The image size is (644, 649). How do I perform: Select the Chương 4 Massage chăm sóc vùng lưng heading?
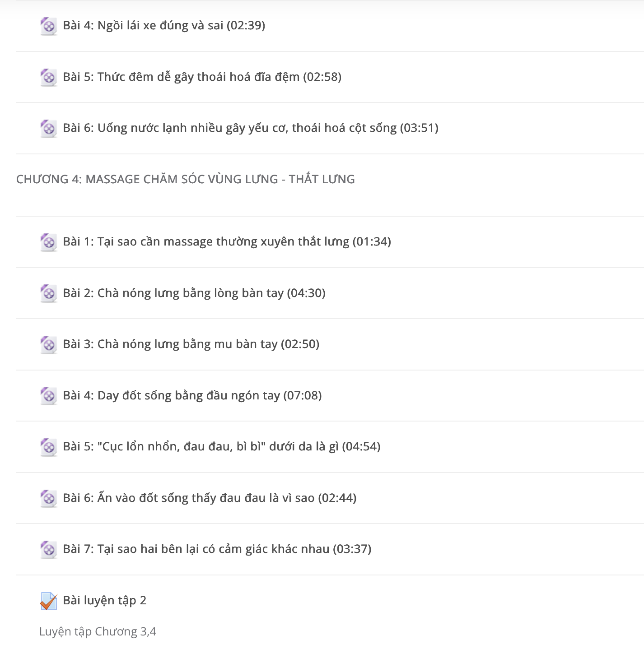click(x=185, y=180)
